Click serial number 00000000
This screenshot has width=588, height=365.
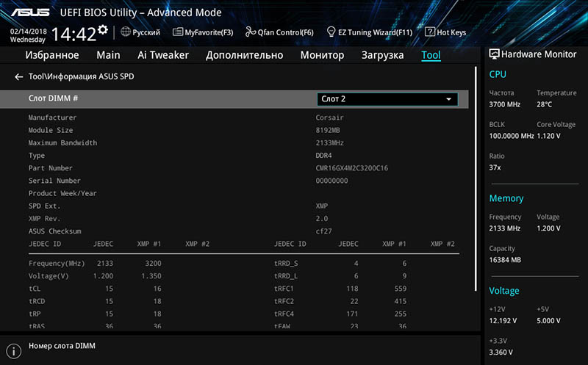[332, 181]
